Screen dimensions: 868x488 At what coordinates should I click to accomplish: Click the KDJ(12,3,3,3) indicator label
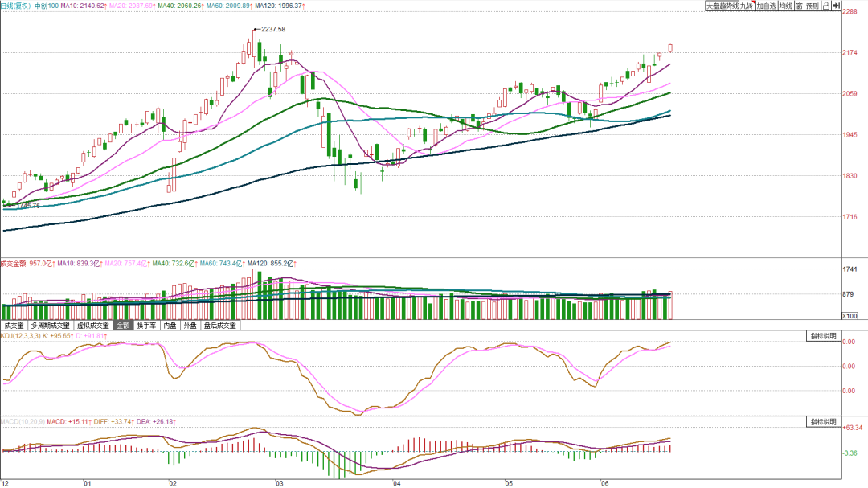[20, 336]
